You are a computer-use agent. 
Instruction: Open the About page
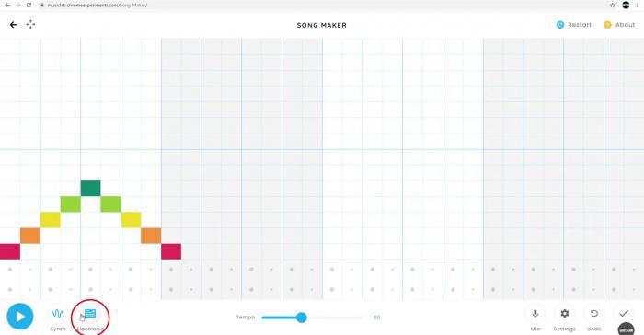[x=619, y=25]
